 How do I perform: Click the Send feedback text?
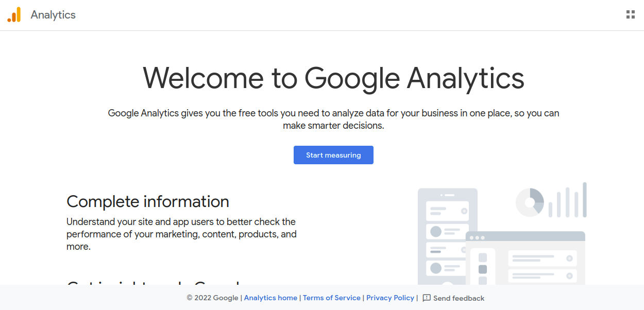click(x=459, y=298)
